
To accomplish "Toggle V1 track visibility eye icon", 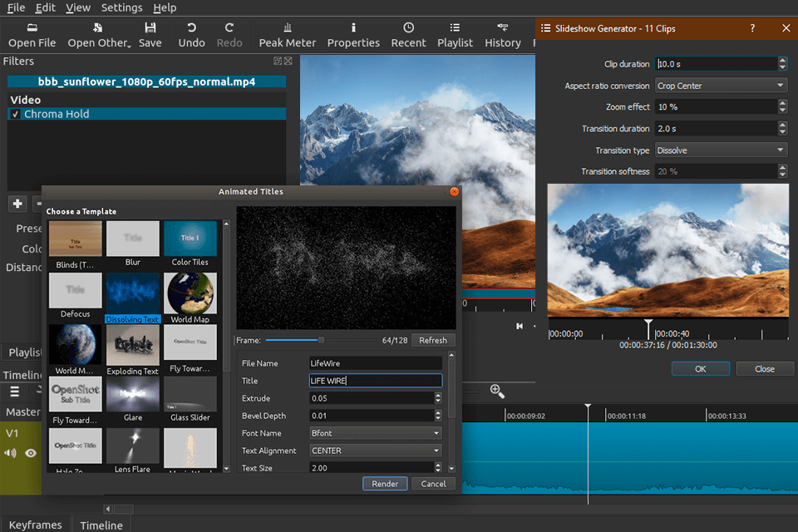I will [x=31, y=453].
